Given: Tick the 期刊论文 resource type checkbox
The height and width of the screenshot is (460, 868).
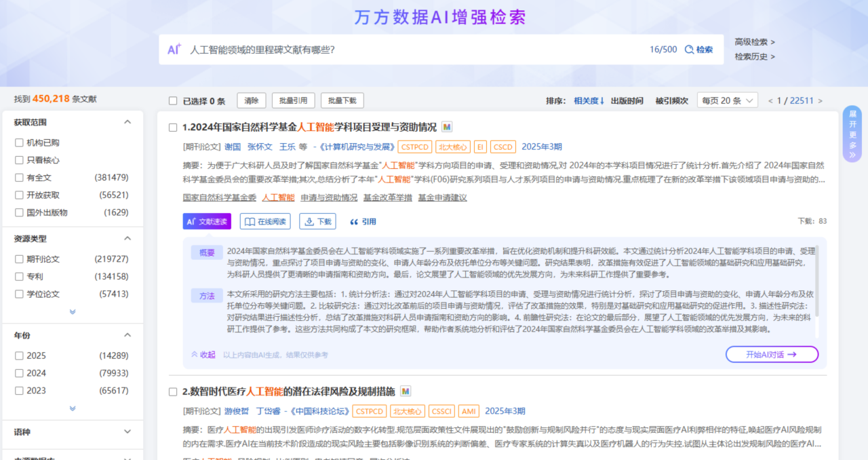Looking at the screenshot, I should [x=20, y=259].
